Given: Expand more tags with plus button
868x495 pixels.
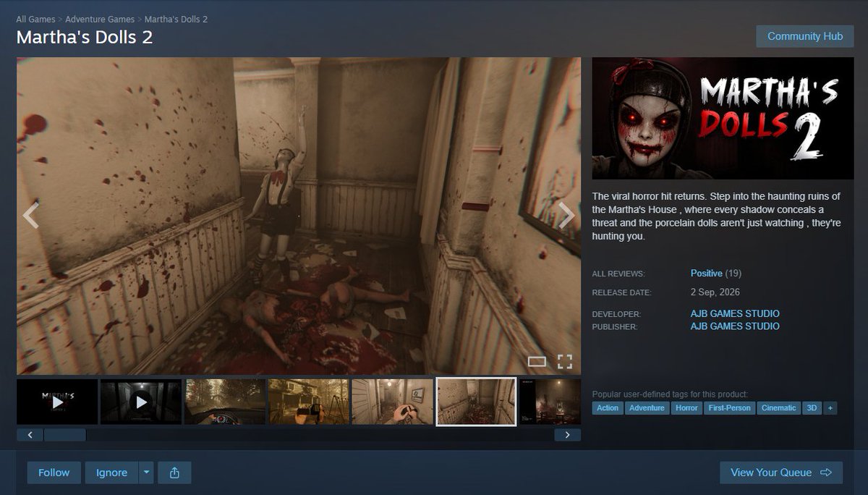Looking at the screenshot, I should click(830, 408).
